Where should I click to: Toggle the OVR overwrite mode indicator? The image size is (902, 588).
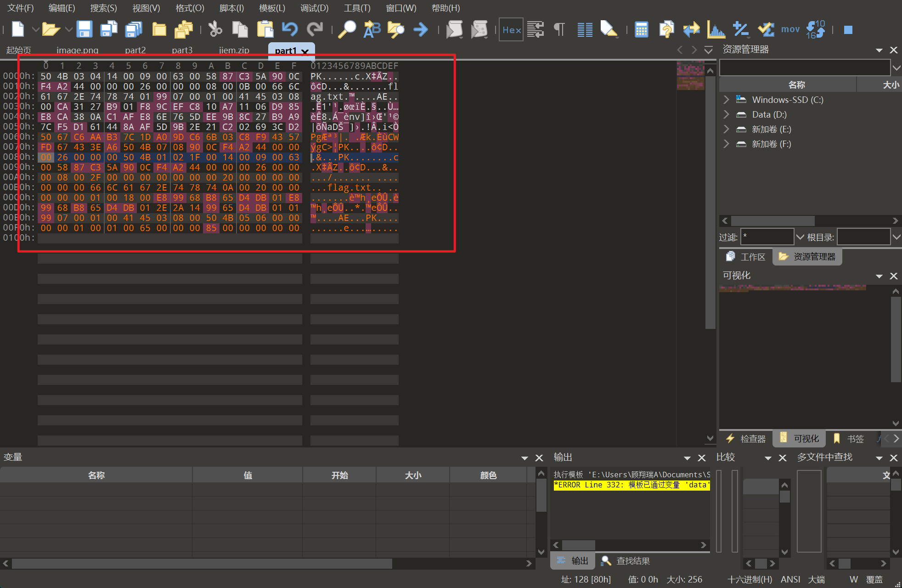874,579
